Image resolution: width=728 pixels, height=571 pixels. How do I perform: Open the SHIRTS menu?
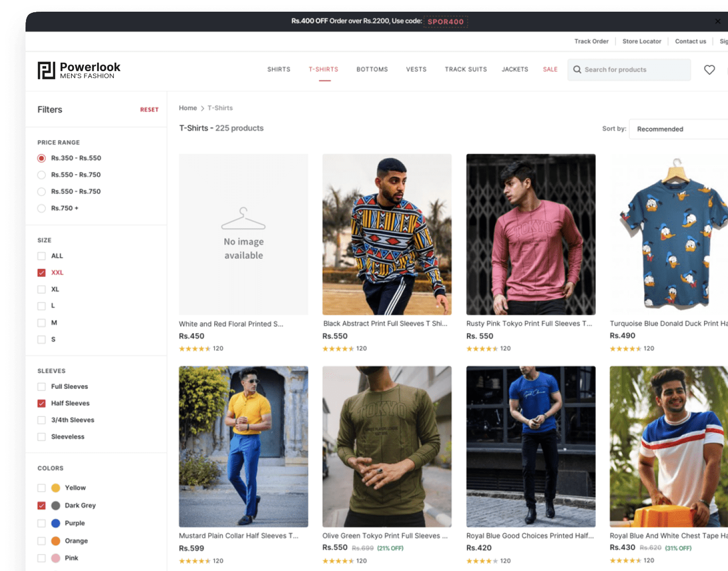pyautogui.click(x=279, y=70)
